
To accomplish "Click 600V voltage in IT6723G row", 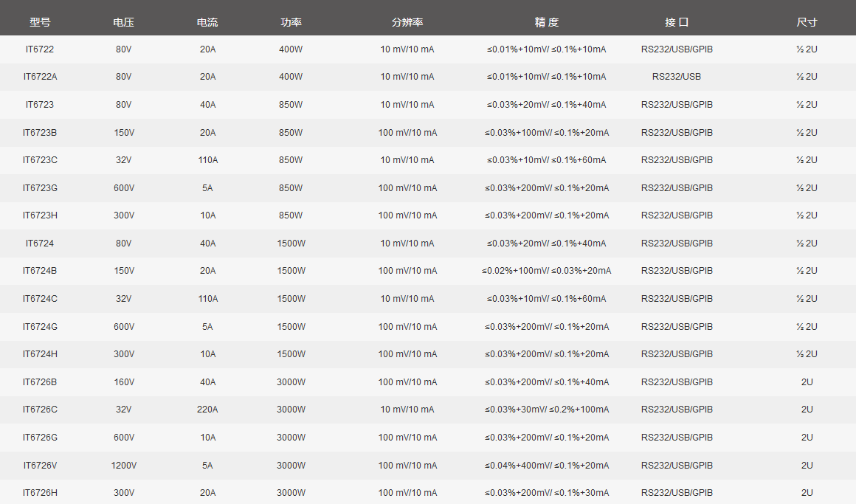I will pyautogui.click(x=124, y=188).
